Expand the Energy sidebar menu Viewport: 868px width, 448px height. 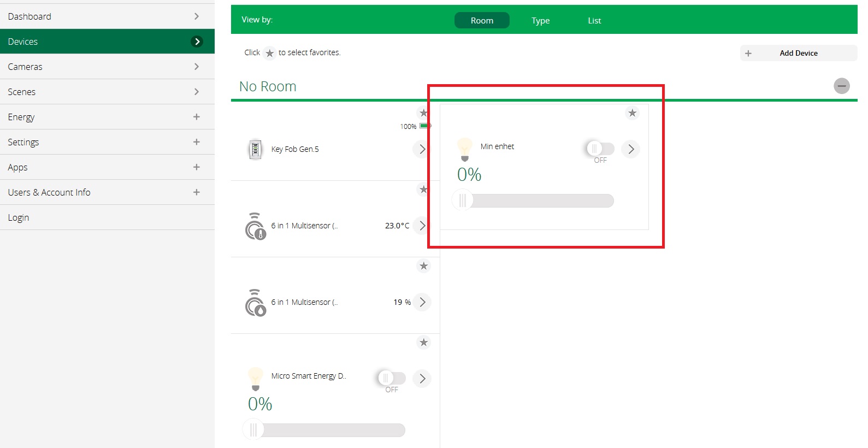(197, 117)
